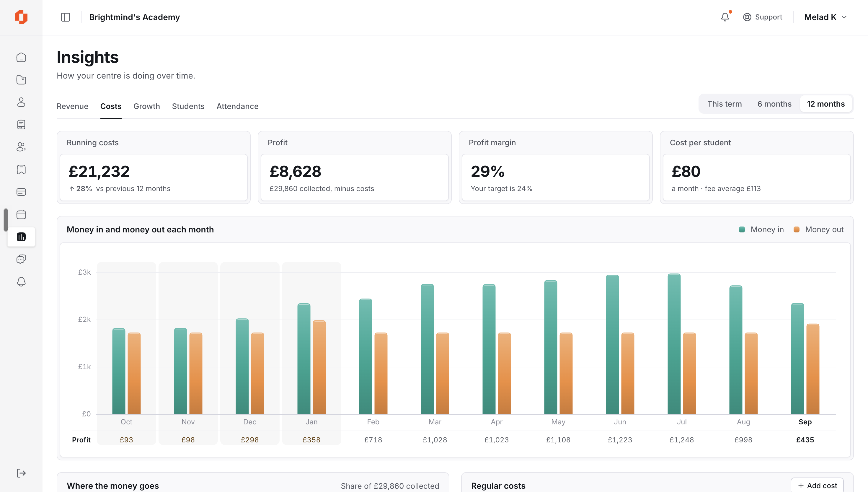
Task: Select the active insights chart icon in sidebar
Action: click(21, 237)
